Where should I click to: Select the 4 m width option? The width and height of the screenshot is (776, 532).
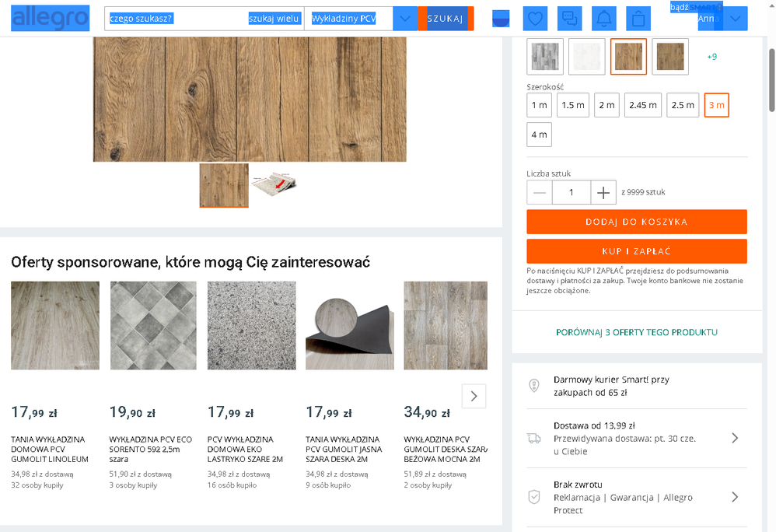click(x=539, y=135)
